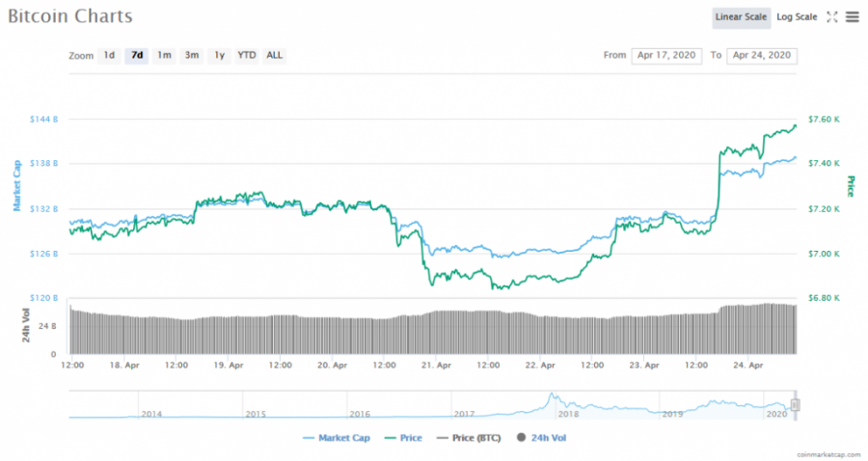Jump to 2014 in the navigator timeline
The height and width of the screenshot is (461, 868).
click(x=151, y=414)
